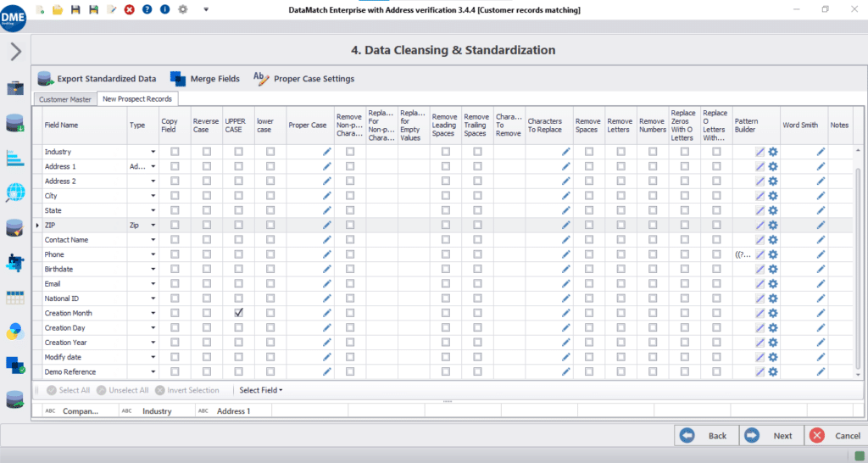Edit Proper Case for Industry row
The image size is (868, 463).
pos(326,151)
